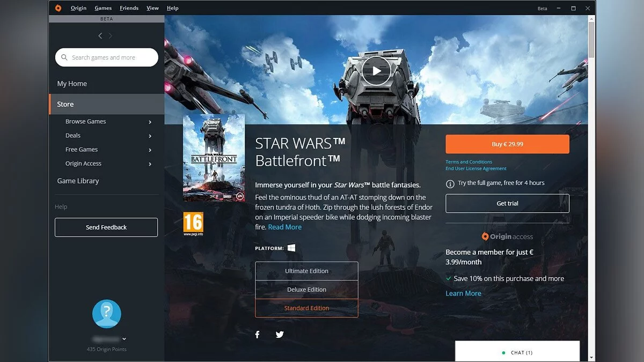Screen dimensions: 644x362
Task: Click Learn More about Origin Access
Action: coord(463,293)
